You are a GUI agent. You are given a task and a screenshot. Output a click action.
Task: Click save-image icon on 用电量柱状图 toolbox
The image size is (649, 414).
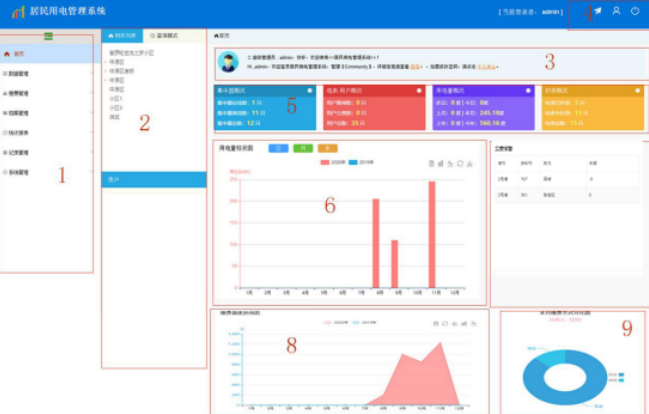(x=469, y=164)
